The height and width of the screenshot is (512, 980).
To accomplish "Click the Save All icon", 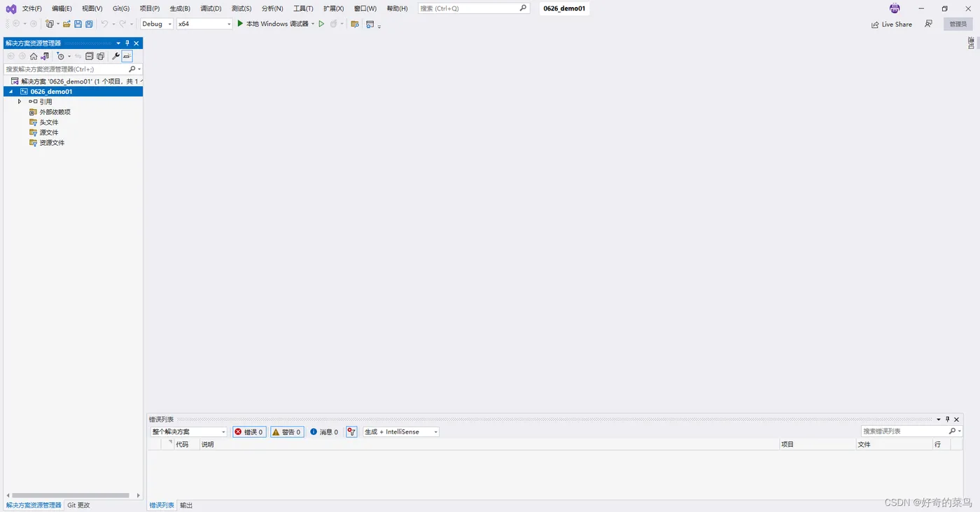I will [x=89, y=24].
